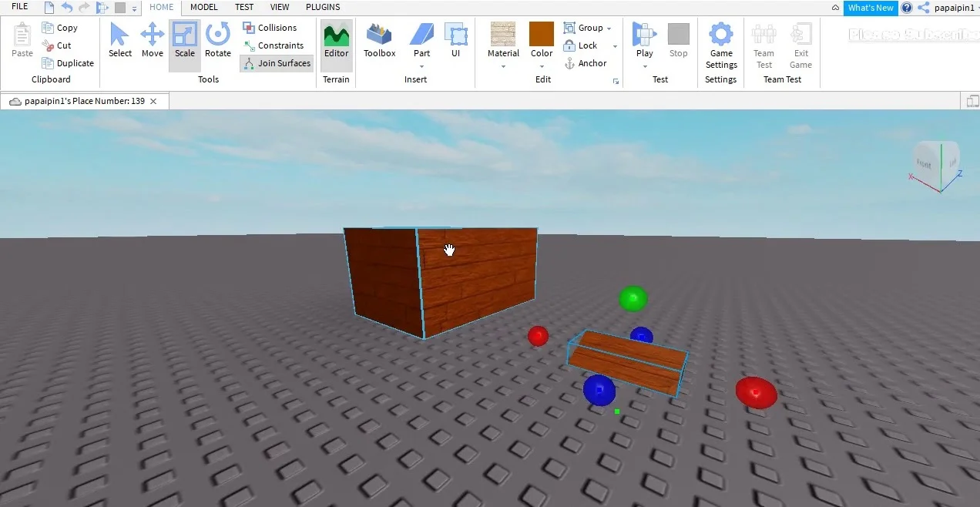Pick the Rotate tool
980x507 pixels.
click(x=218, y=40)
